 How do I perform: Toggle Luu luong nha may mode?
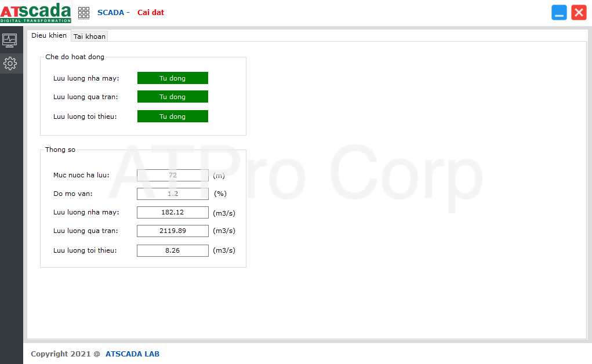pos(172,78)
